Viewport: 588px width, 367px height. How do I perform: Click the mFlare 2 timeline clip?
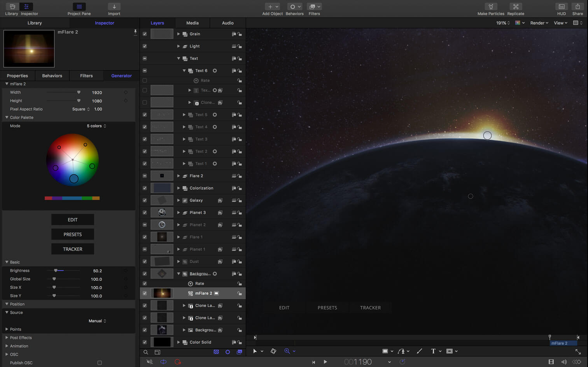point(563,343)
